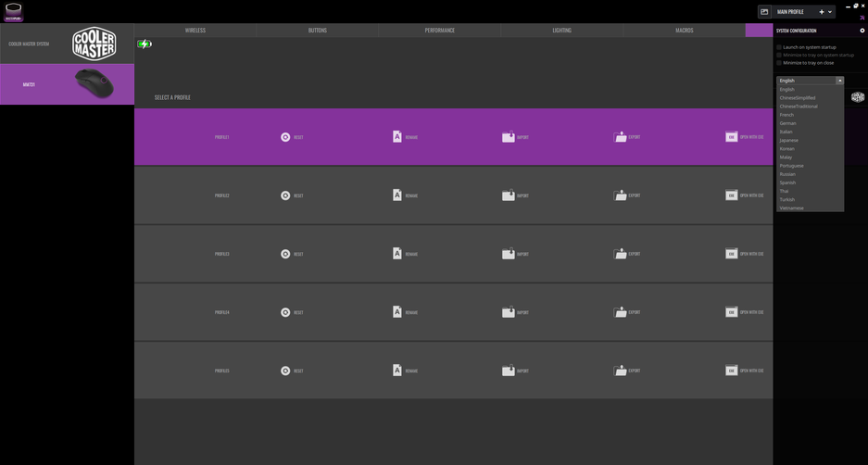Screen dimensions: 868x465
Task: Set Open With EXE for Profile2
Action: [731, 195]
